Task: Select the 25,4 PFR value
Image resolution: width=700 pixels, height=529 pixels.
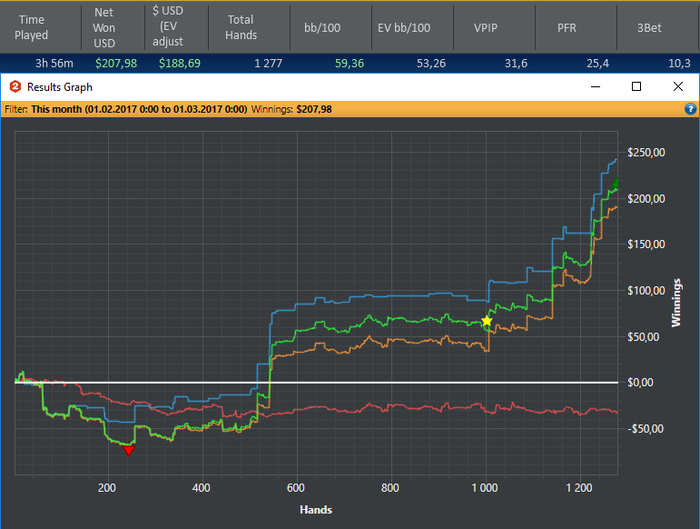Action: [x=598, y=63]
